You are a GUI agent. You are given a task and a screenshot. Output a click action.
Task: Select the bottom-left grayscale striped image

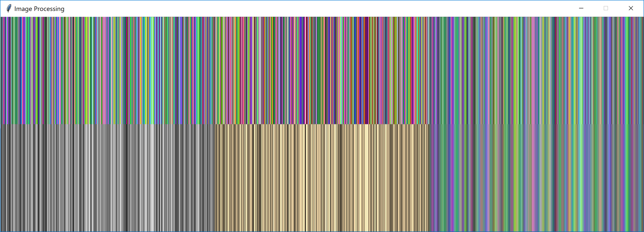pos(107,178)
